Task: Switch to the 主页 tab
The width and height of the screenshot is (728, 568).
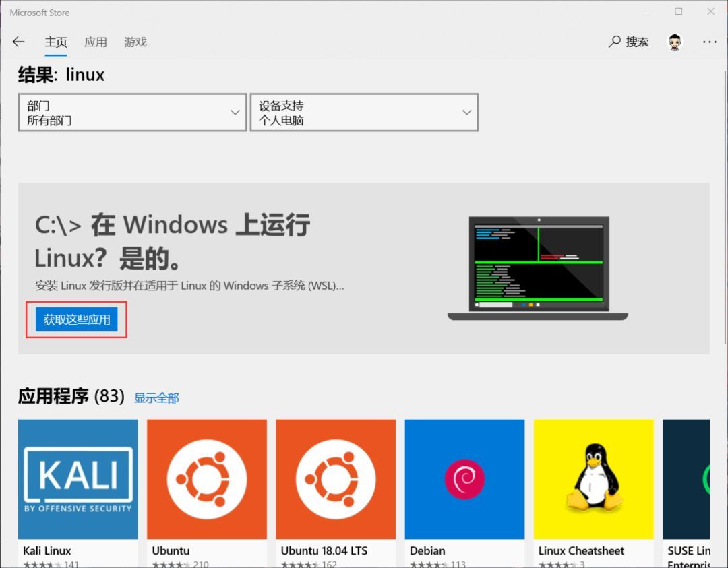Action: pos(56,42)
